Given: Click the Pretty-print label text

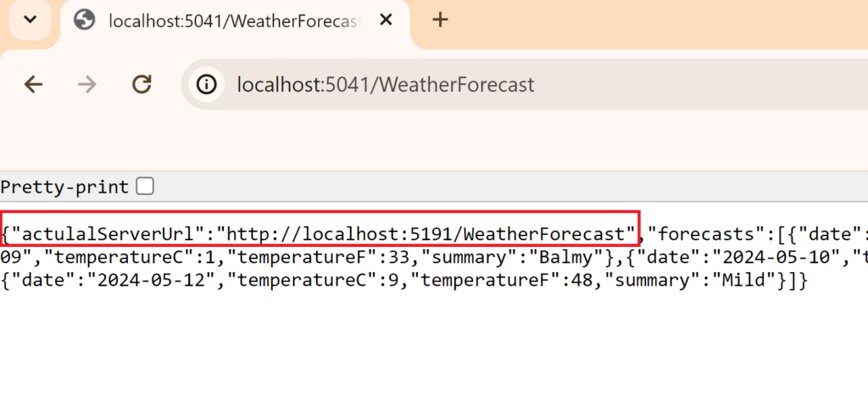Looking at the screenshot, I should pyautogui.click(x=64, y=187).
